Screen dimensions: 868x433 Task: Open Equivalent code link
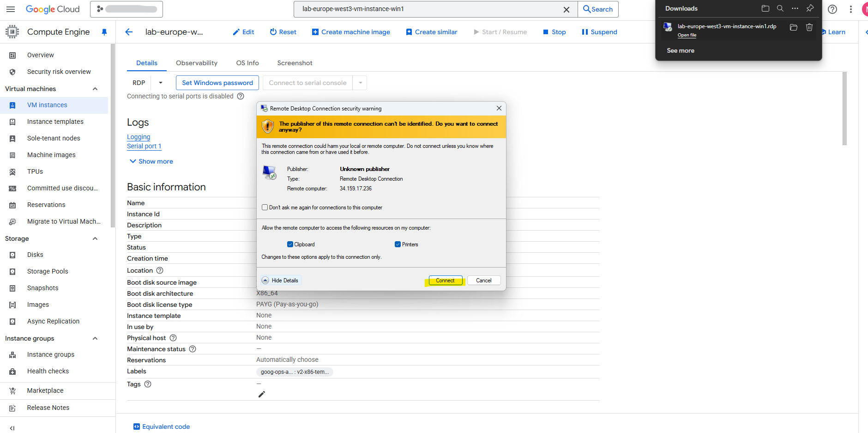pyautogui.click(x=162, y=427)
